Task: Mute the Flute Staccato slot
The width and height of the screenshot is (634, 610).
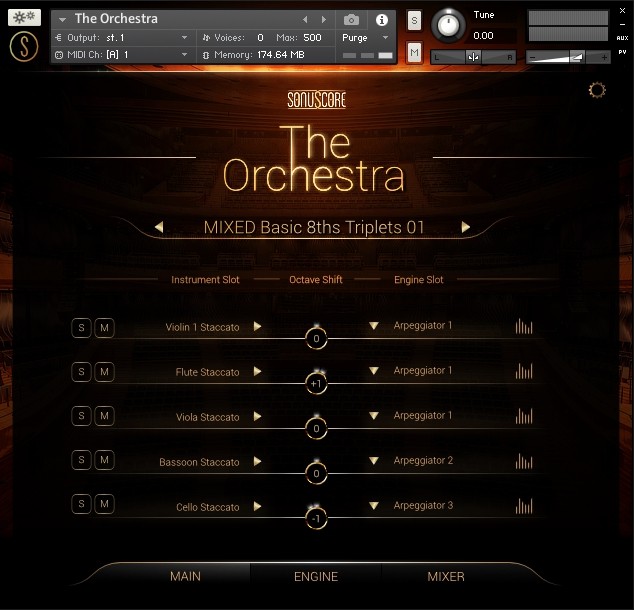Action: (x=104, y=372)
